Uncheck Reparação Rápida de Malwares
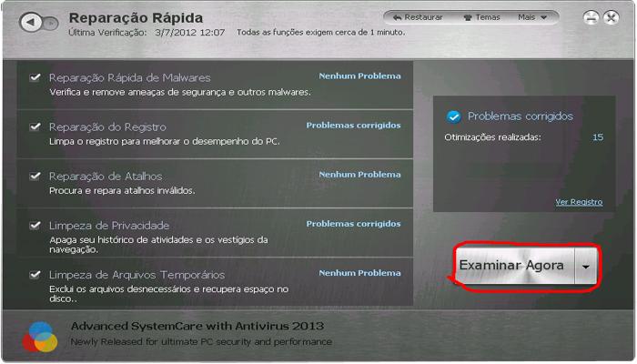 35,77
